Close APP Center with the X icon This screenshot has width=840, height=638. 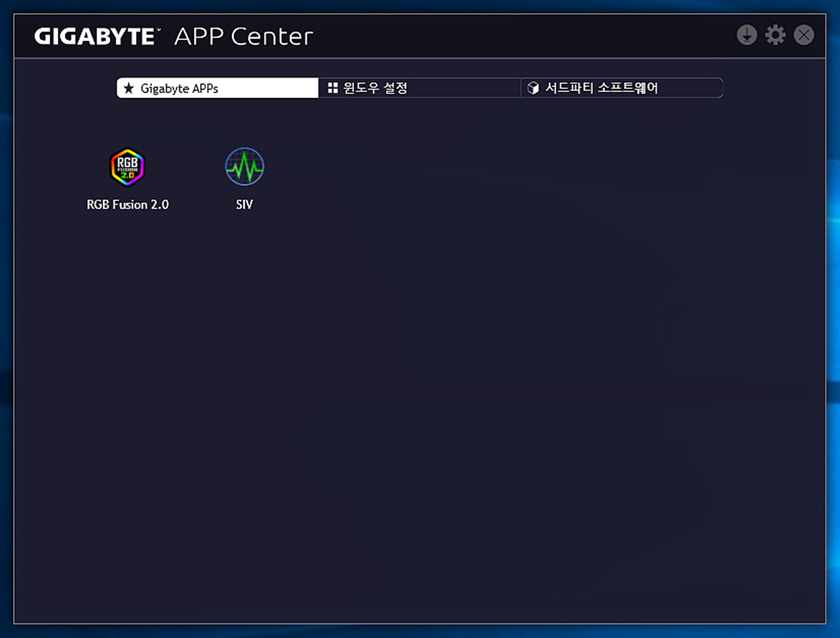point(804,34)
